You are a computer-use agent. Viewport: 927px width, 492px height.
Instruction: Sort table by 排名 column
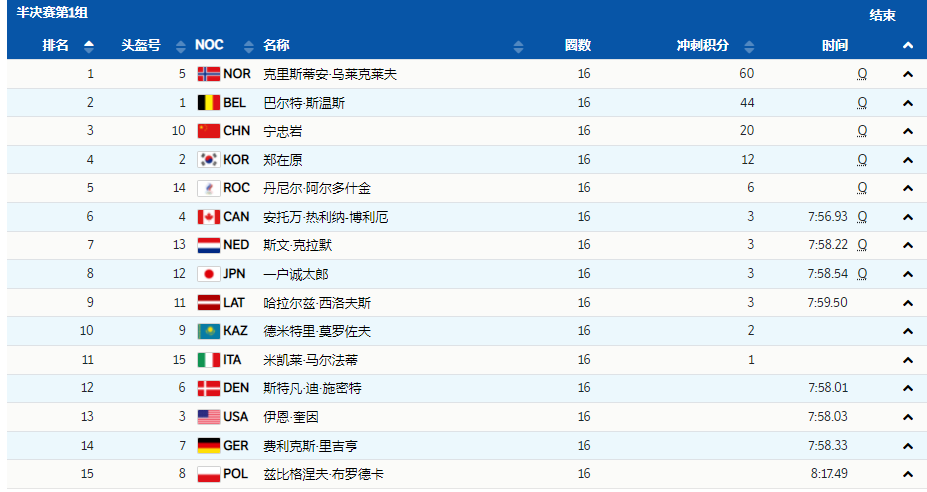pos(89,46)
